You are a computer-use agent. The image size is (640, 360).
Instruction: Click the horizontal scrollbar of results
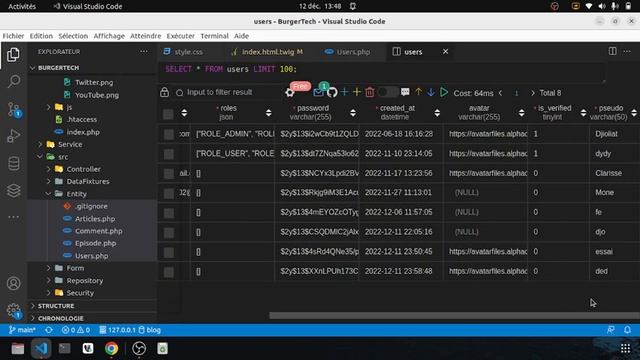[x=454, y=316]
